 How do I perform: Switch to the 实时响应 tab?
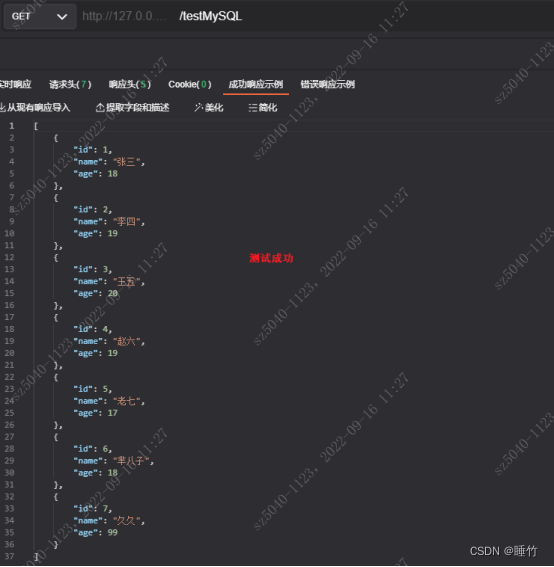coord(15,85)
